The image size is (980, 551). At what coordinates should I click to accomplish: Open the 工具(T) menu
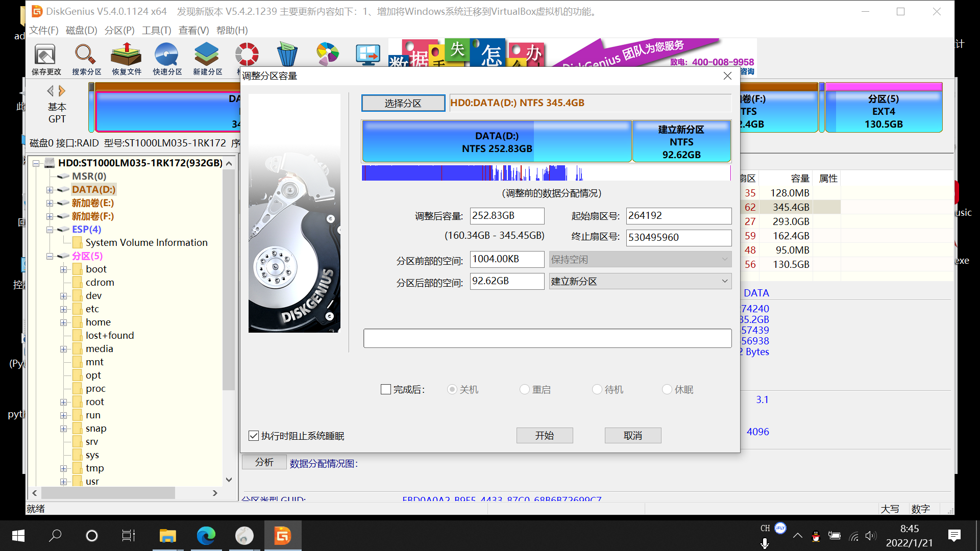coord(156,30)
